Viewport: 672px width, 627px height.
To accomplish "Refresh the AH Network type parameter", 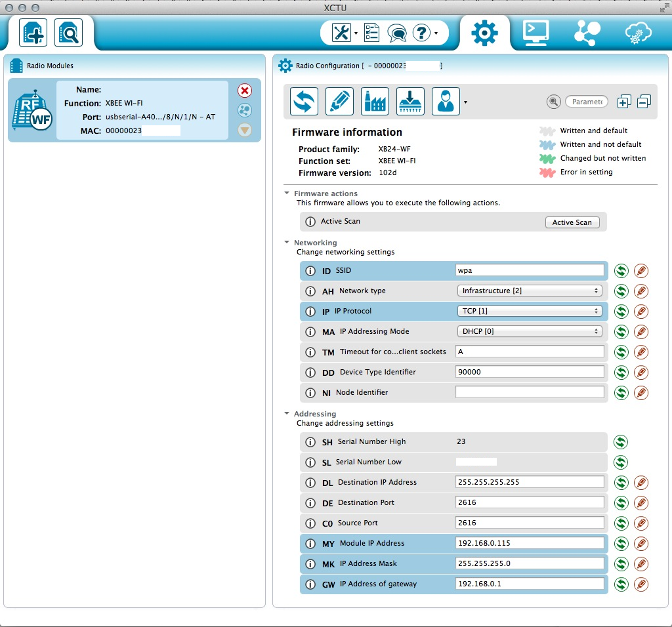I will pyautogui.click(x=621, y=291).
